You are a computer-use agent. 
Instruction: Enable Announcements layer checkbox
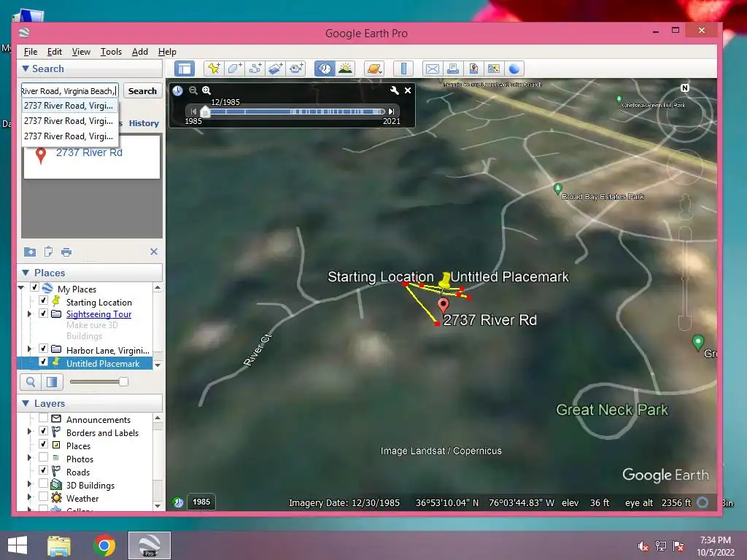pos(43,418)
